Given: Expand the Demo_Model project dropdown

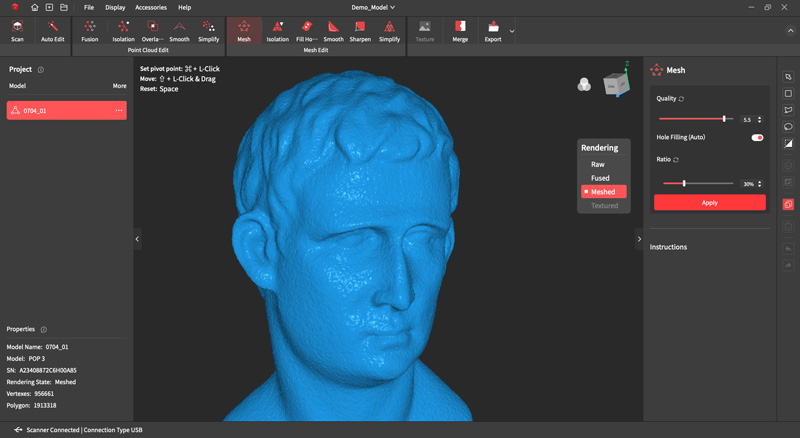Looking at the screenshot, I should 373,7.
